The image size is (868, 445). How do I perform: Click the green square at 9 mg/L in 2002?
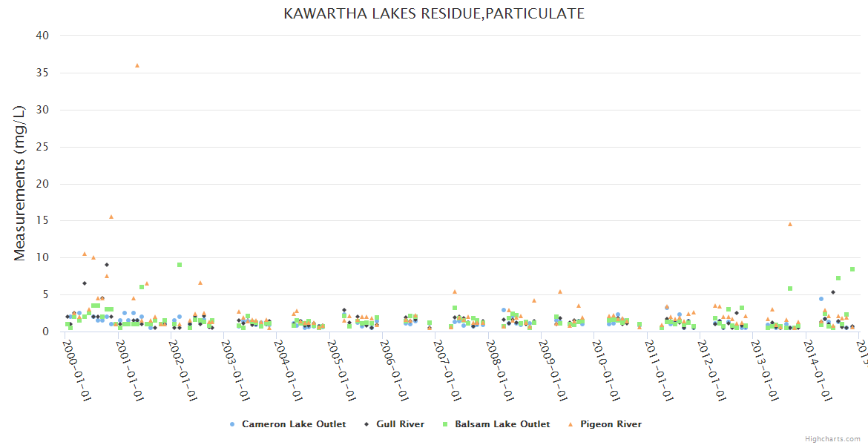[x=180, y=265]
